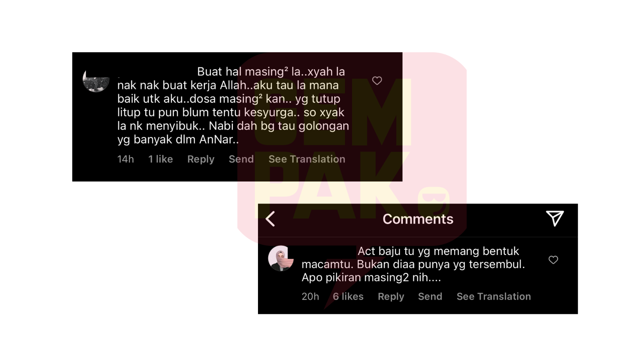This screenshot has width=644, height=363.
Task: View who gave '1 like'
Action: tap(161, 159)
